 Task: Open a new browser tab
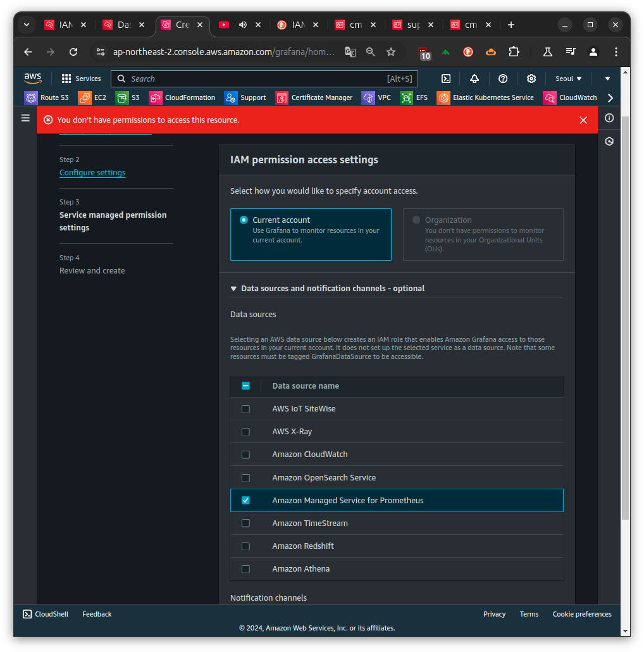pos(511,25)
